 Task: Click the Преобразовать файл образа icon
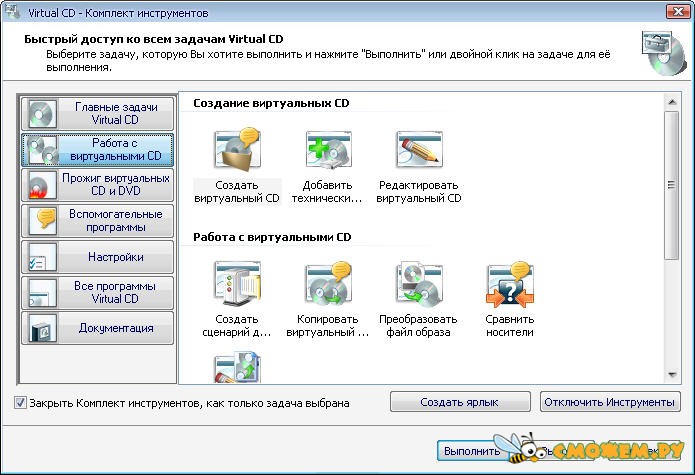pyautogui.click(x=419, y=284)
